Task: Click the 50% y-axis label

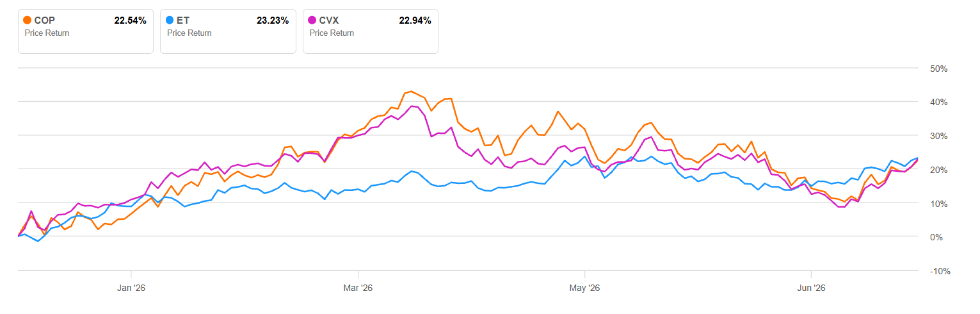Action: (938, 69)
